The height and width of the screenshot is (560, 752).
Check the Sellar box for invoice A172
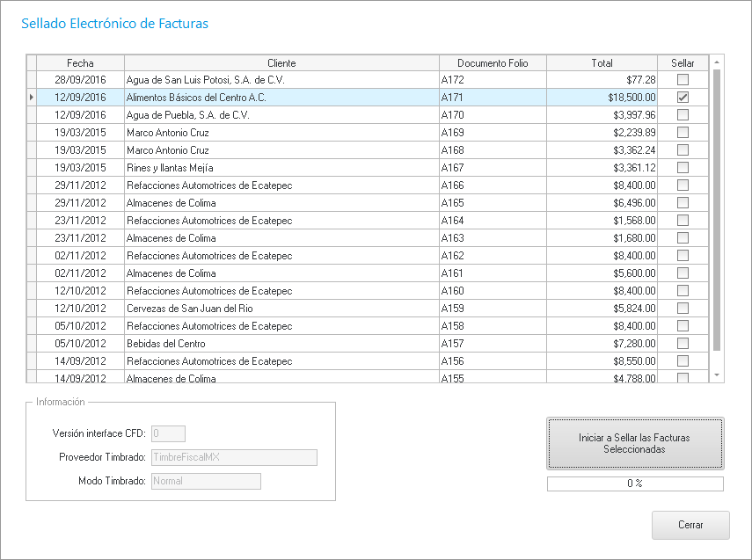click(x=683, y=80)
